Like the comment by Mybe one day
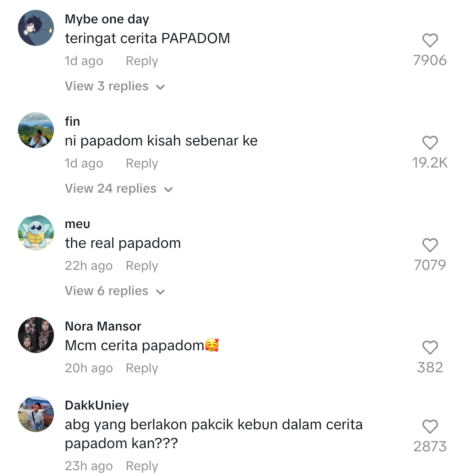 click(430, 40)
